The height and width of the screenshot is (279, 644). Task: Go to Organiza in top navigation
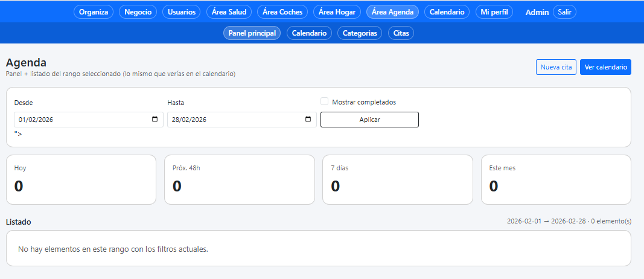[94, 12]
